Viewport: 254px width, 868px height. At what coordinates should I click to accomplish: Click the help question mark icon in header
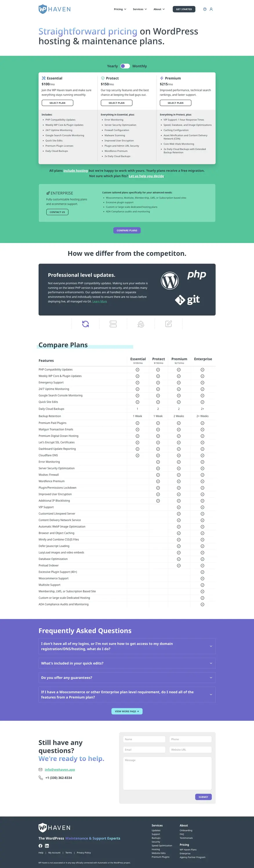pos(205,10)
